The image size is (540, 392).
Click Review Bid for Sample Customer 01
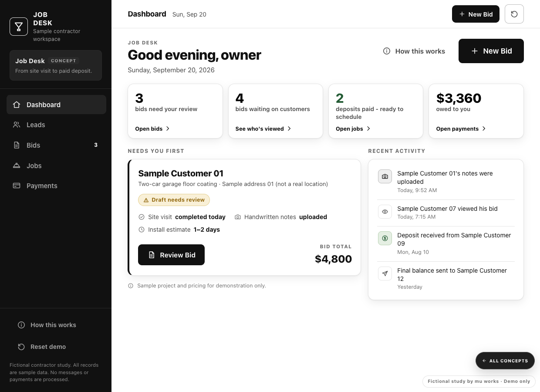click(171, 255)
